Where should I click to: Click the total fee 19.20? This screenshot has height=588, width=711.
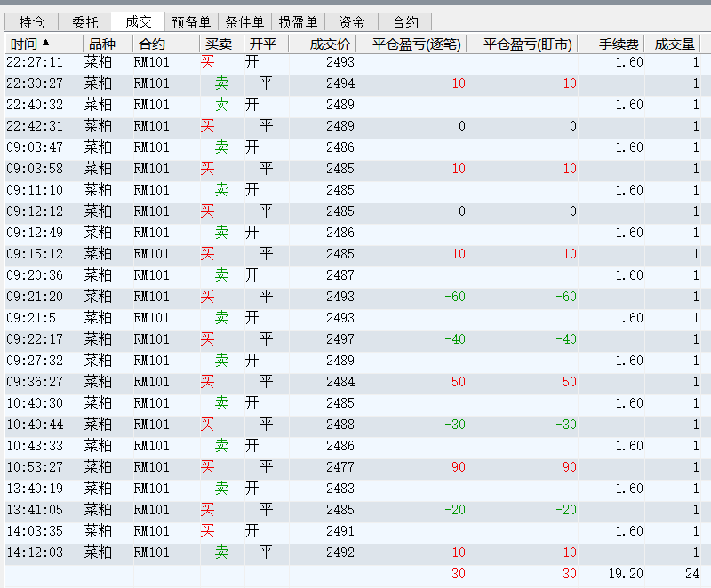tap(626, 574)
